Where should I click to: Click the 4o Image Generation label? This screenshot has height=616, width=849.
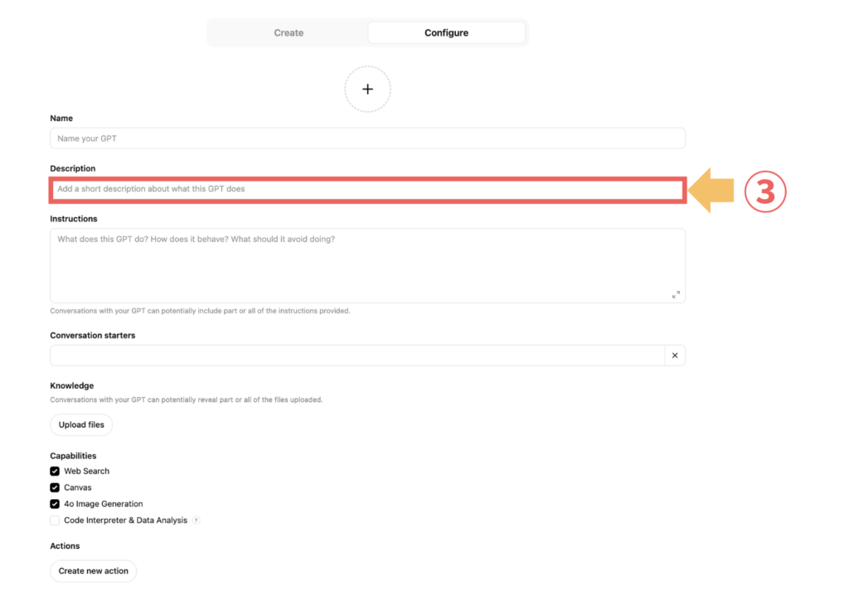[x=104, y=503]
